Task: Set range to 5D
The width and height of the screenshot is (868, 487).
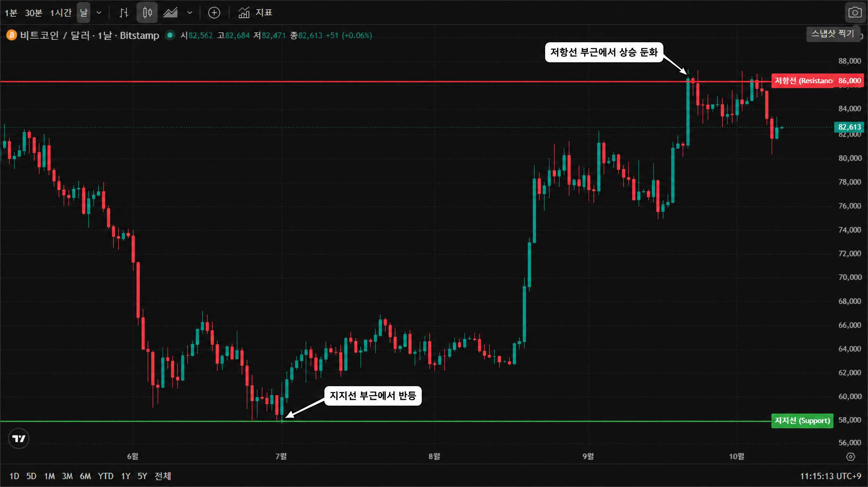Action: (x=31, y=476)
